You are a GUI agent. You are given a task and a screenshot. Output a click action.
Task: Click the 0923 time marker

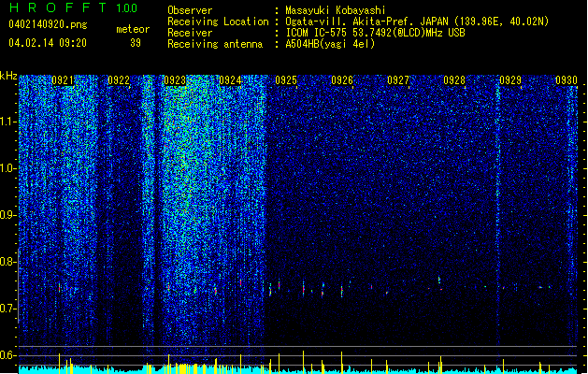coord(175,80)
